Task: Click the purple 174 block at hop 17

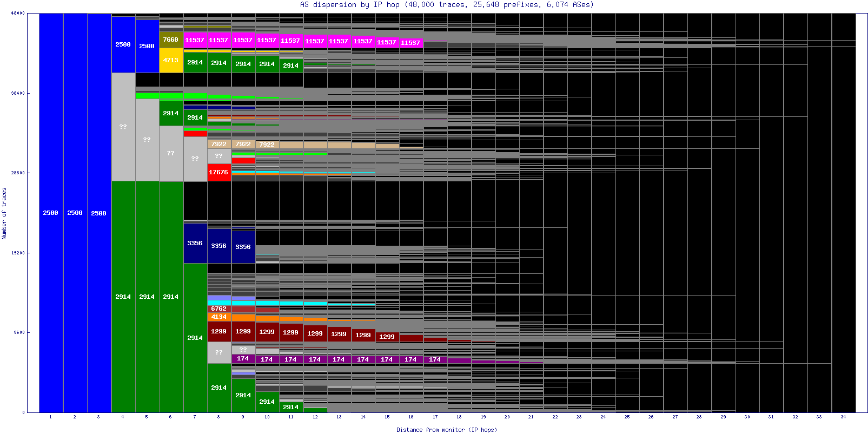Action: tap(435, 359)
